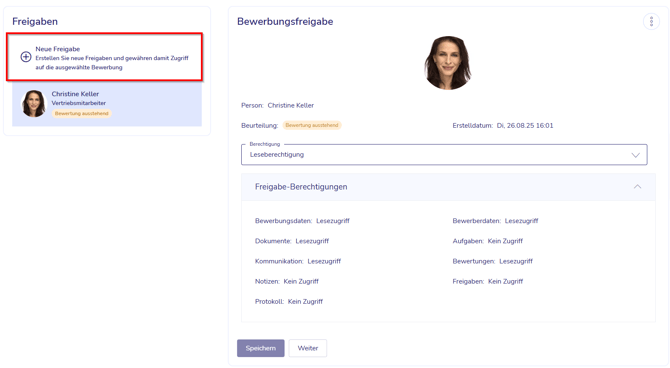This screenshot has width=670, height=368.
Task: Collapse the Freigabe-Berechtigungen section chevron
Action: tap(637, 187)
